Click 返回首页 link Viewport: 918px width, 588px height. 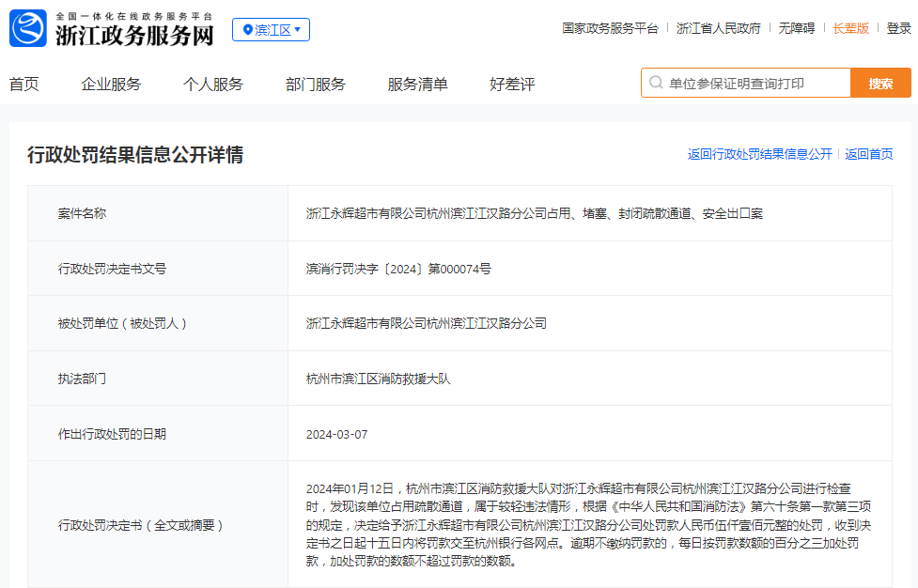(x=869, y=154)
